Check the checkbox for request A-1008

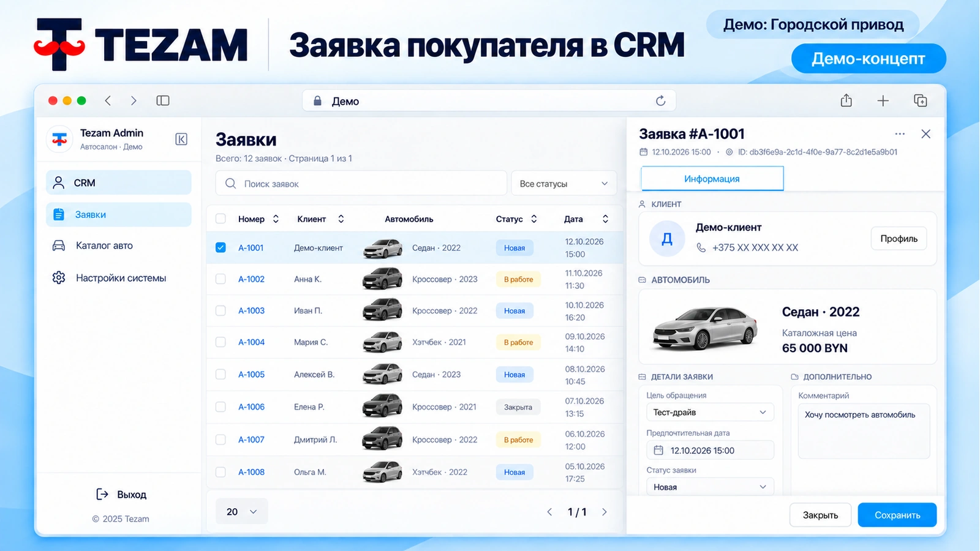coord(221,472)
